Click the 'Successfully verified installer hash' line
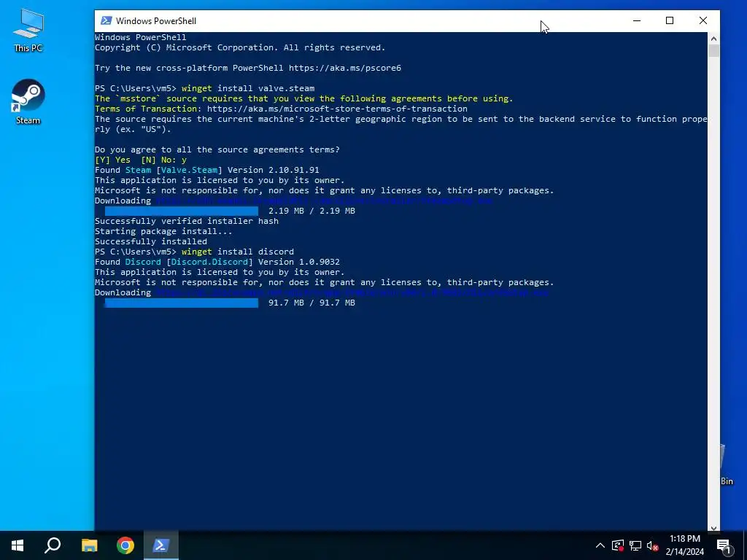Image resolution: width=747 pixels, height=560 pixels. click(187, 221)
